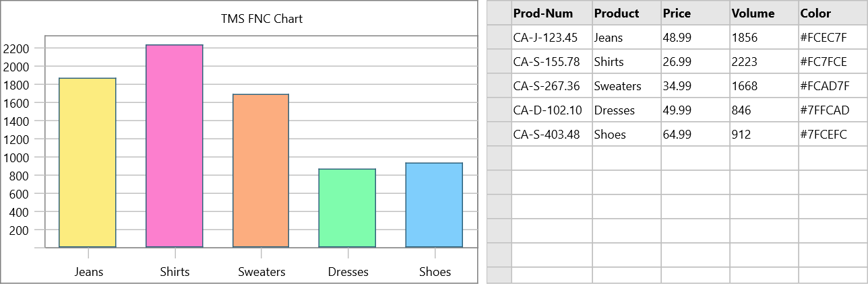Click the 2200 y-axis label
The width and height of the screenshot is (868, 284).
point(15,48)
